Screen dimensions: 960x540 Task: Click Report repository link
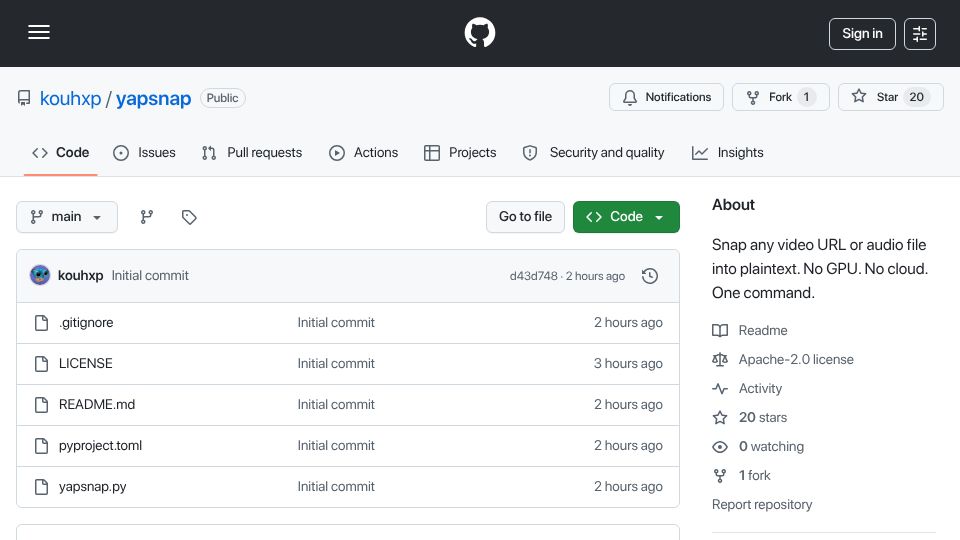[x=762, y=504]
